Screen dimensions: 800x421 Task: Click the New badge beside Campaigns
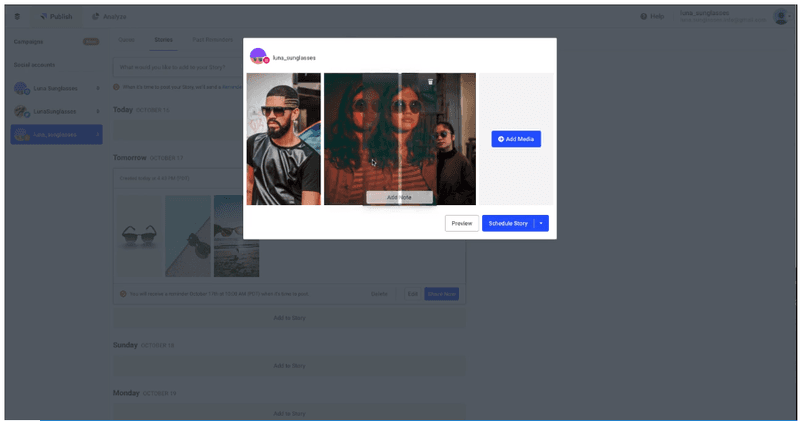(91, 41)
